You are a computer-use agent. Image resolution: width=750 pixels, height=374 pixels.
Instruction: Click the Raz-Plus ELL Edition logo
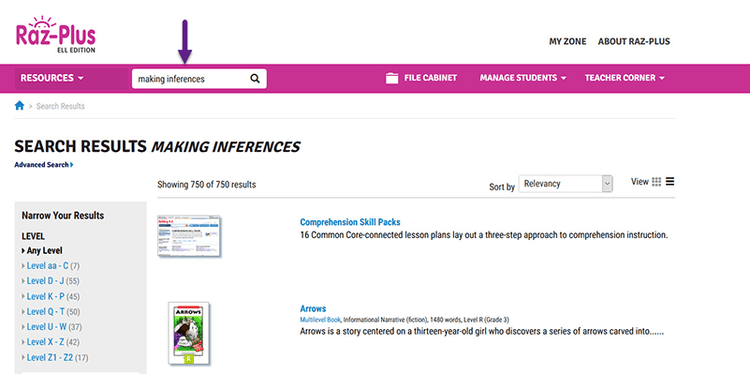tap(55, 34)
